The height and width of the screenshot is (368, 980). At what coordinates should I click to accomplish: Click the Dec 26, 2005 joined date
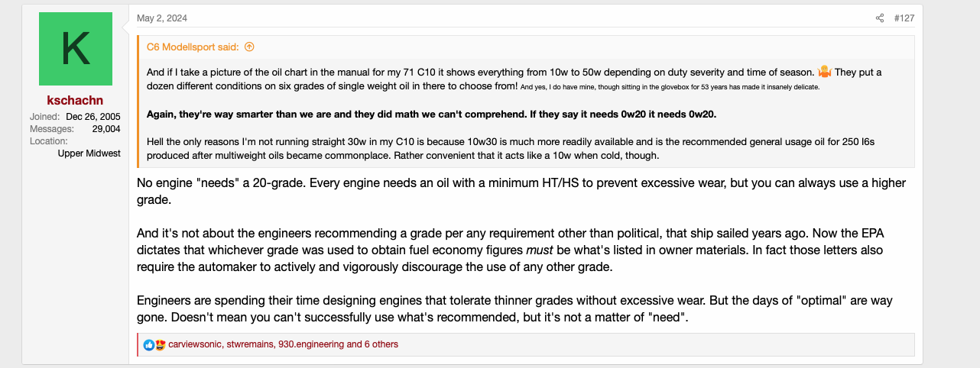pos(93,117)
